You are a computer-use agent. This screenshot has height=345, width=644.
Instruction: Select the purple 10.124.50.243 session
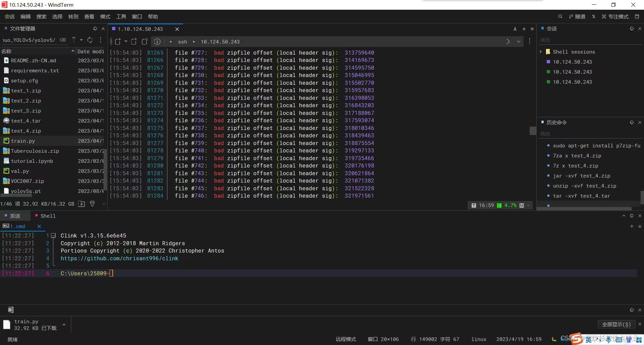coord(572,62)
